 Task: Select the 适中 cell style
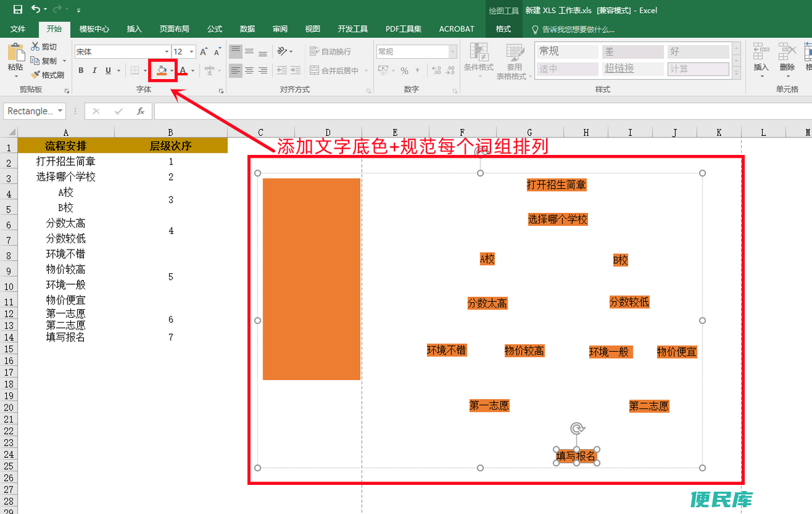567,69
